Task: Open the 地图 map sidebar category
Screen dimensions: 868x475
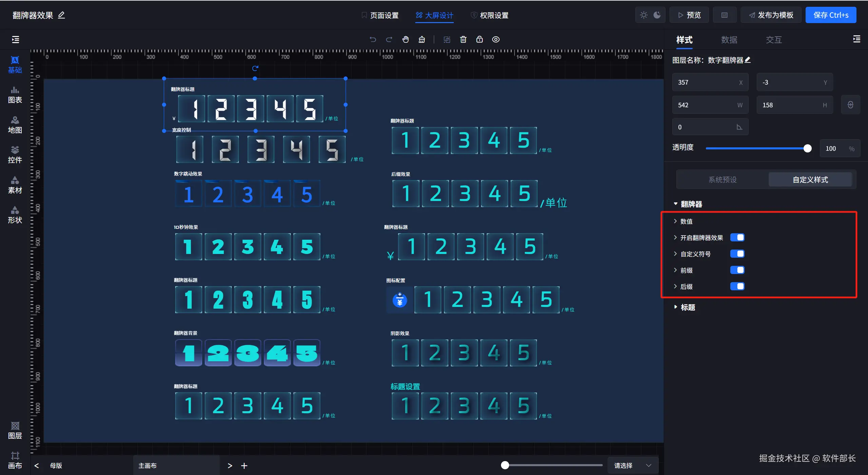Action: (15, 125)
